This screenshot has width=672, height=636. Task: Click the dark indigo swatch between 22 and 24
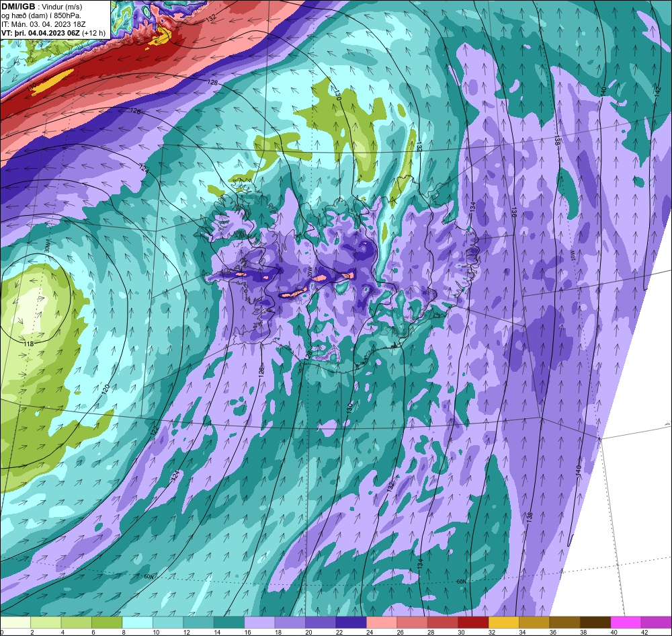point(351,623)
